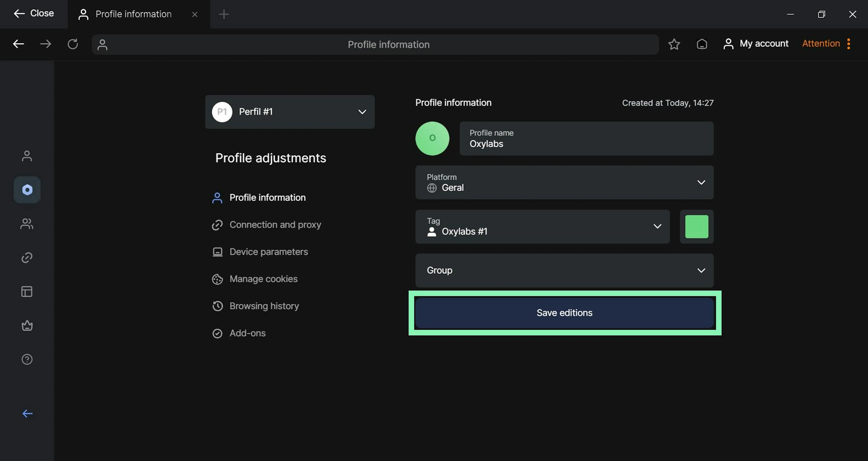Image resolution: width=868 pixels, height=461 pixels.
Task: Reload the page with refresh icon
Action: [73, 44]
